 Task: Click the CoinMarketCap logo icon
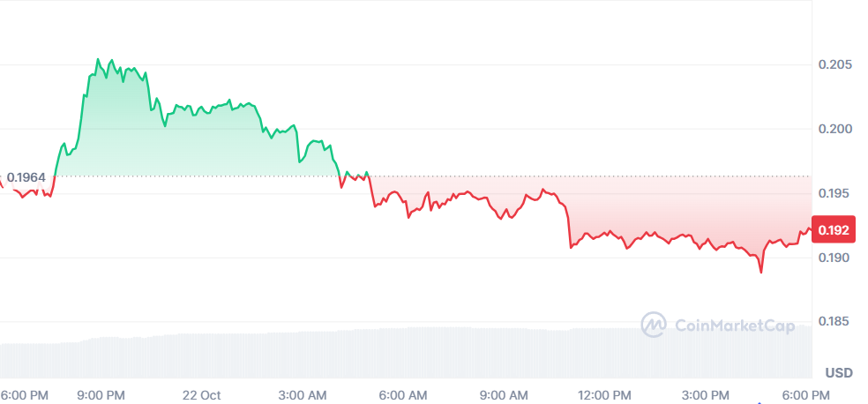click(x=654, y=325)
